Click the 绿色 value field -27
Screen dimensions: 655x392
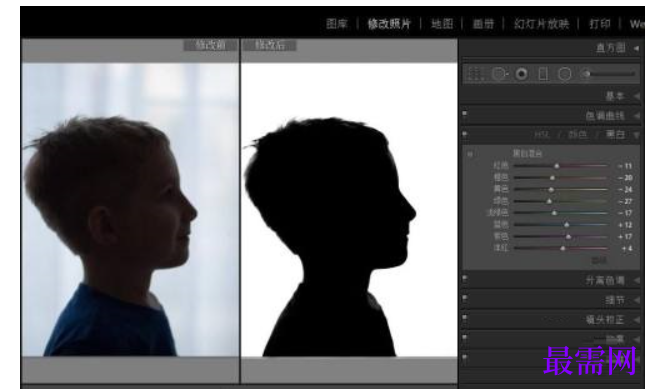pos(625,201)
